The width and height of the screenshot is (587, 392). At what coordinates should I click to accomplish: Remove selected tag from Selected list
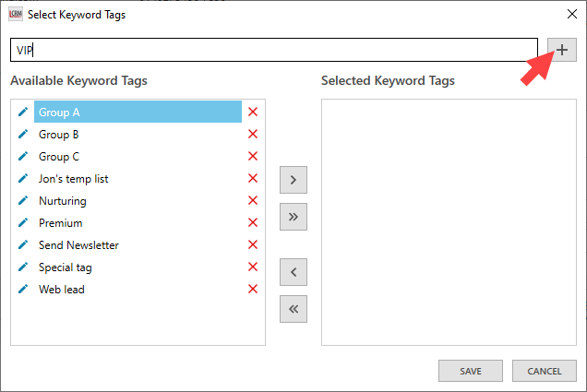293,272
